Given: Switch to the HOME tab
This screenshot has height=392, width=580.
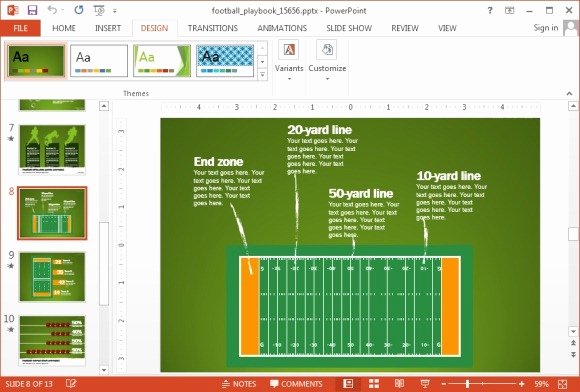Looking at the screenshot, I should 64,28.
